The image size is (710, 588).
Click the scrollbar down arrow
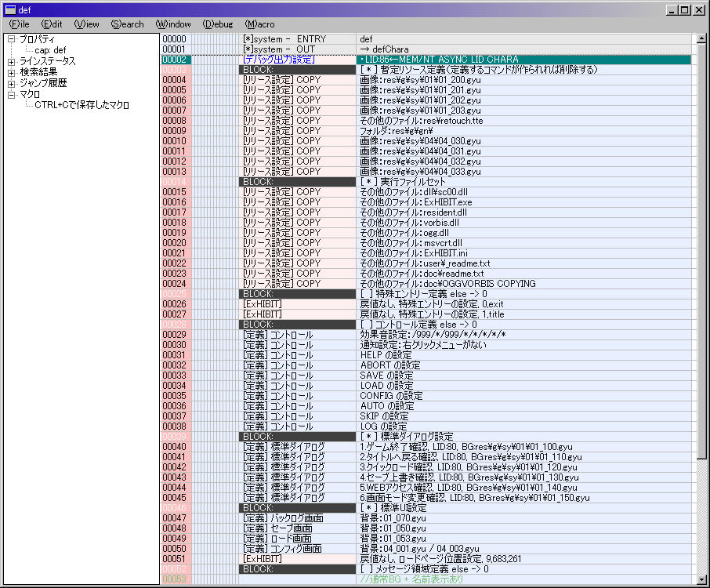[x=701, y=579]
